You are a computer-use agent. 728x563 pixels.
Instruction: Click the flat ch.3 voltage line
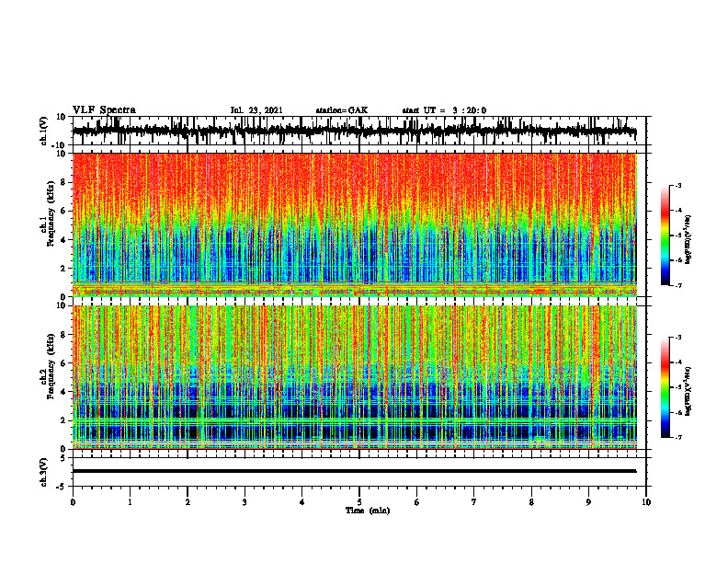pyautogui.click(x=354, y=471)
